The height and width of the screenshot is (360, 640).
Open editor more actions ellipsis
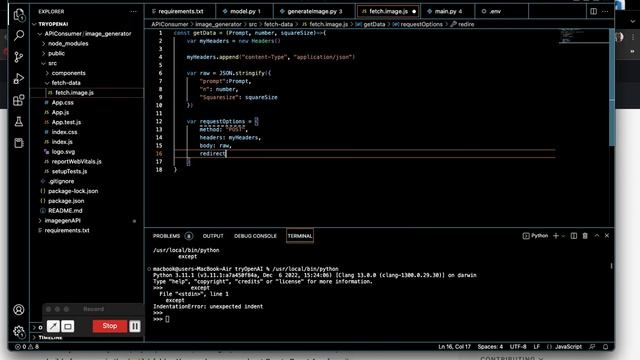tap(605, 11)
